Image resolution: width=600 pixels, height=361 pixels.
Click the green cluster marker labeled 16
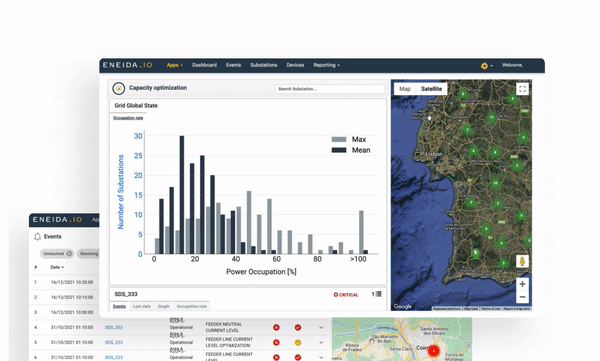tap(496, 183)
